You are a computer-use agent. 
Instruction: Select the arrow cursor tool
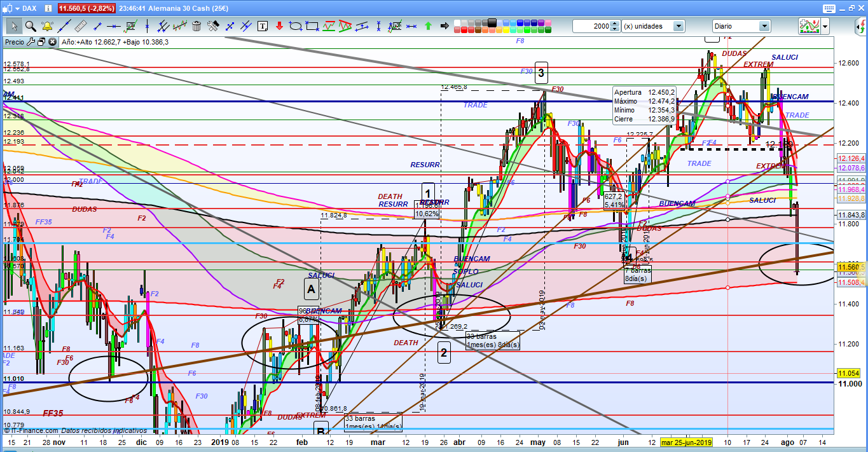coord(14,26)
